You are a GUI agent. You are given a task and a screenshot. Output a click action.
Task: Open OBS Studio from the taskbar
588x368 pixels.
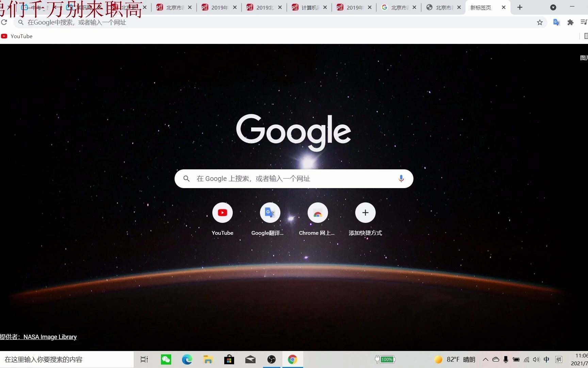tap(272, 359)
